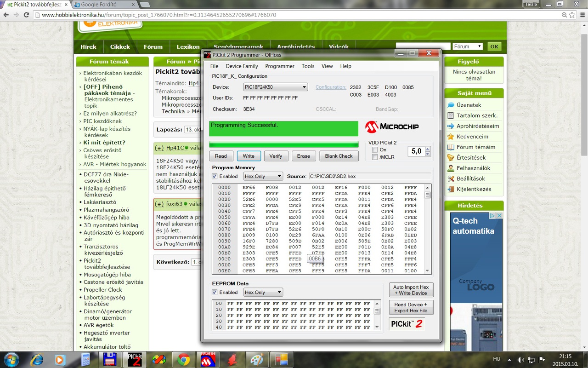Open the Device Family menu
Image resolution: width=588 pixels, height=368 pixels.
tap(242, 66)
